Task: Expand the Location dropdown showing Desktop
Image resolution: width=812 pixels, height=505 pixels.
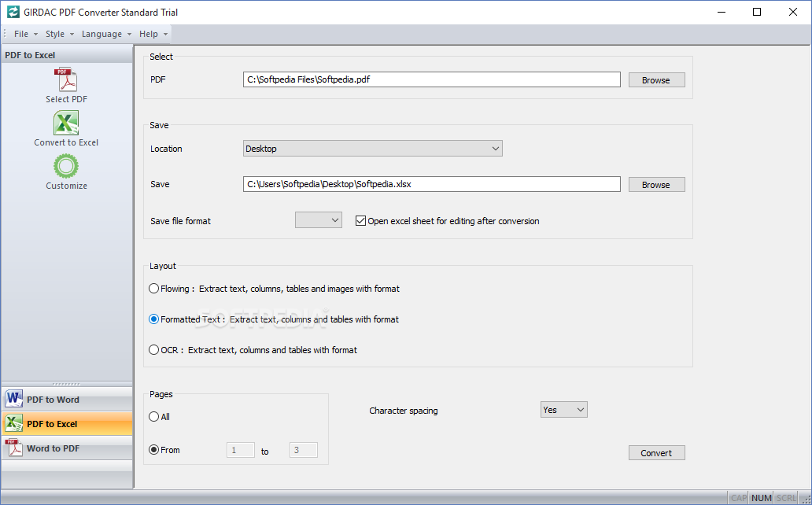Action: click(x=372, y=149)
